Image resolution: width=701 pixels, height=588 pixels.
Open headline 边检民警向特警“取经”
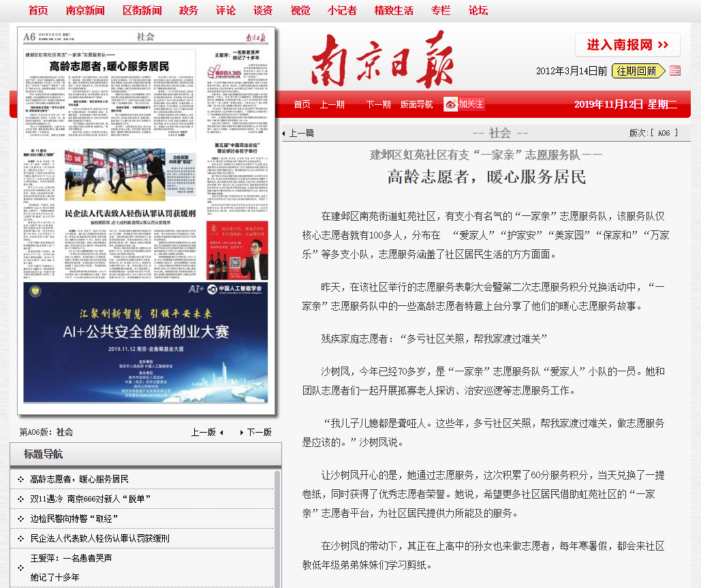point(74,519)
